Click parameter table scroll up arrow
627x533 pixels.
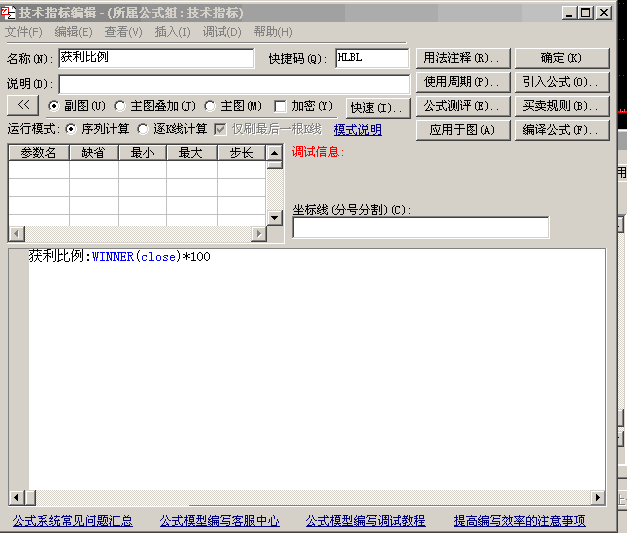(x=275, y=153)
